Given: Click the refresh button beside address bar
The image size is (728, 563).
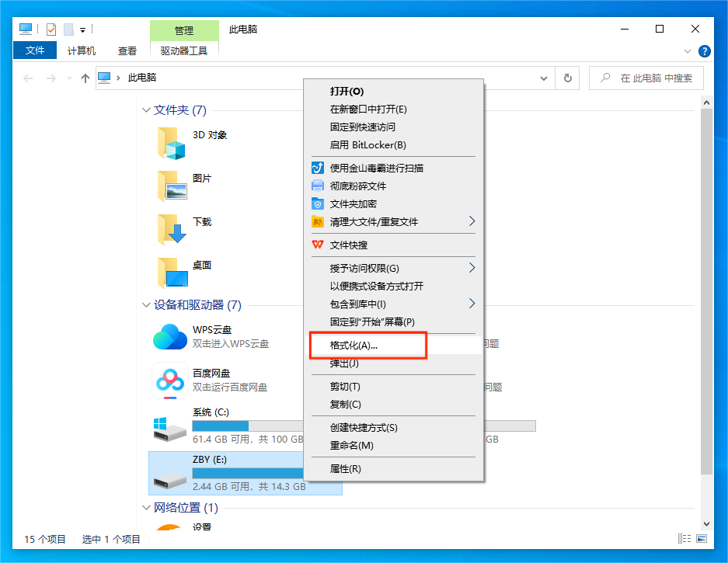Looking at the screenshot, I should click(x=568, y=78).
